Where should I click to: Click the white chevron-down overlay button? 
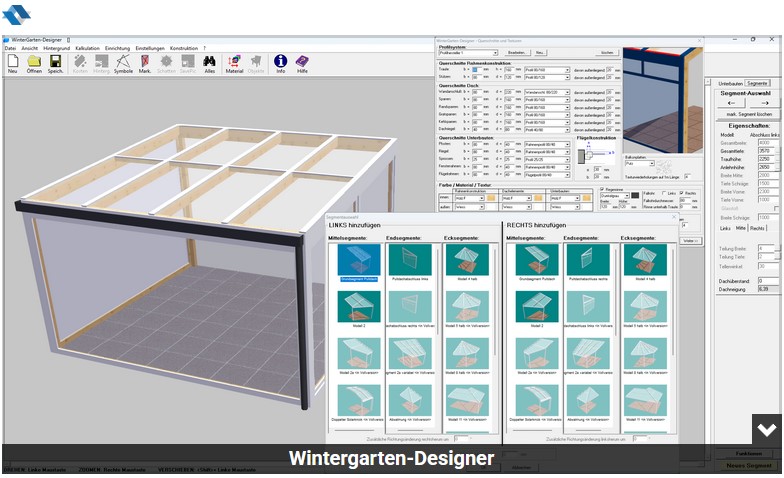(x=766, y=429)
